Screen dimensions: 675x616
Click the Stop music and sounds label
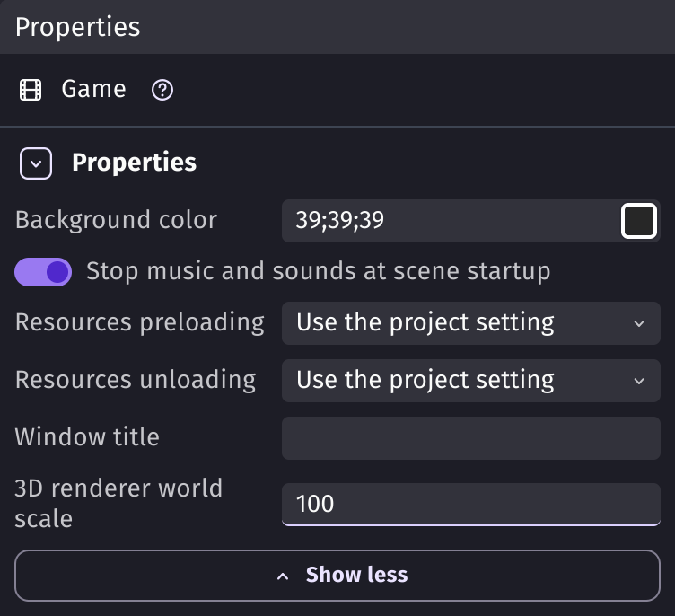coord(318,271)
